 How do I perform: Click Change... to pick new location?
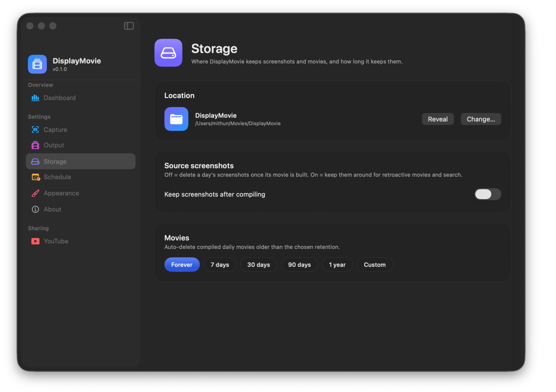click(481, 119)
